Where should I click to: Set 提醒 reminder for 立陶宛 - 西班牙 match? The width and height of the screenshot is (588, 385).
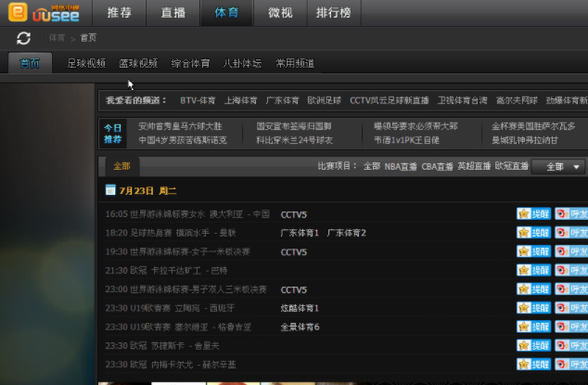pos(533,308)
